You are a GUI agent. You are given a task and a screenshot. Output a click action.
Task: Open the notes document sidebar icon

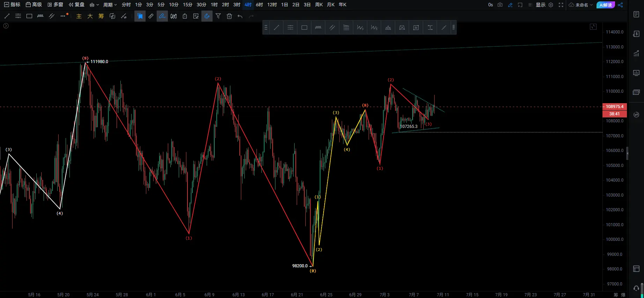tap(636, 14)
